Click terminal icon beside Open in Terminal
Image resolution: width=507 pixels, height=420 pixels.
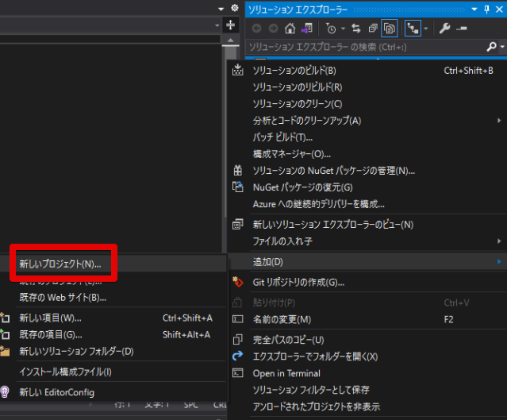(238, 373)
